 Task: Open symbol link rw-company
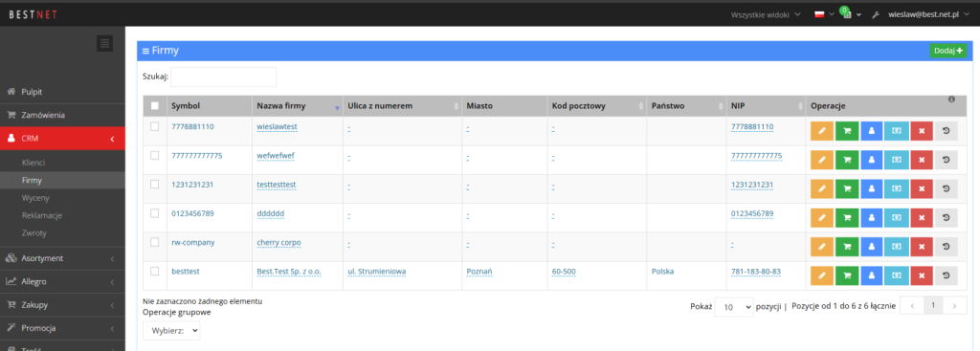[193, 242]
